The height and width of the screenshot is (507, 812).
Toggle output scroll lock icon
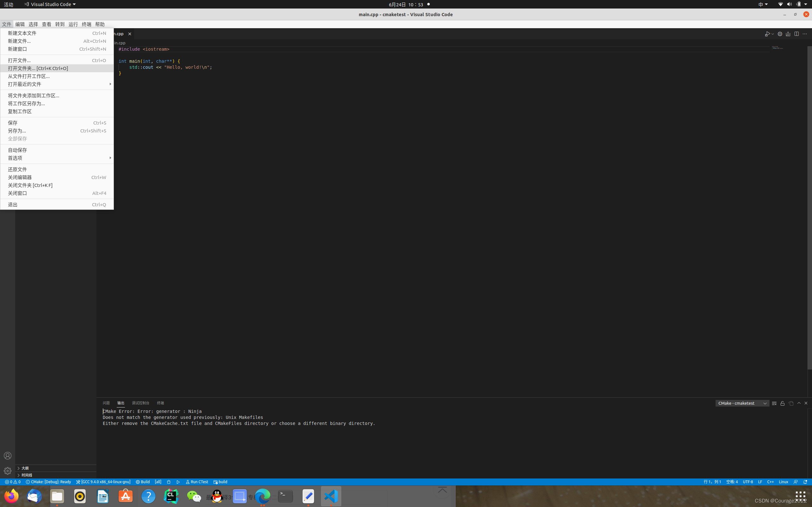click(783, 403)
